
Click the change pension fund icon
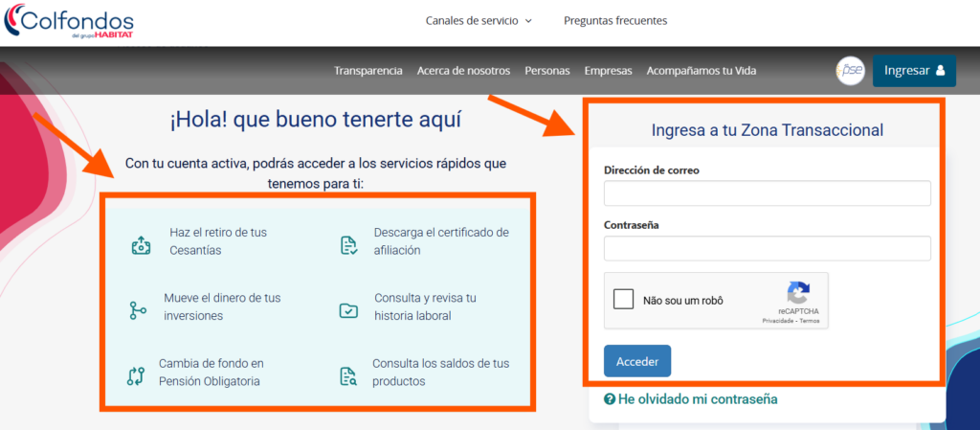136,375
